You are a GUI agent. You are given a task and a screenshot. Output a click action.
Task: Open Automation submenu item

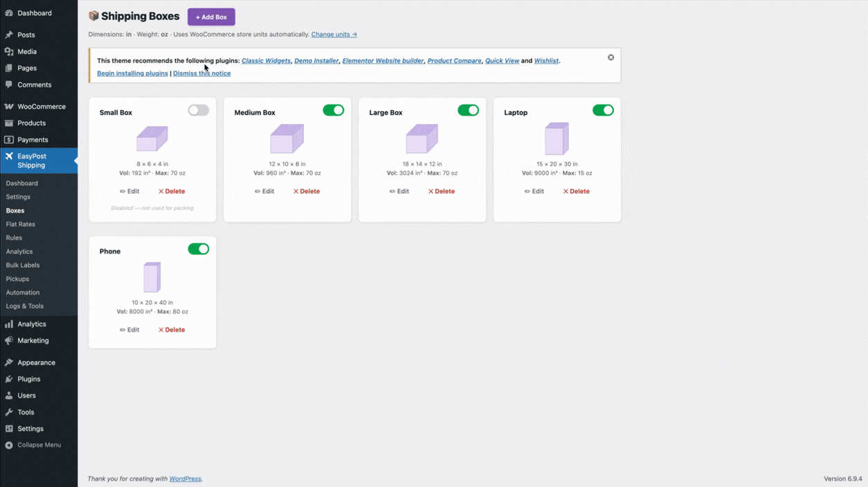[23, 292]
